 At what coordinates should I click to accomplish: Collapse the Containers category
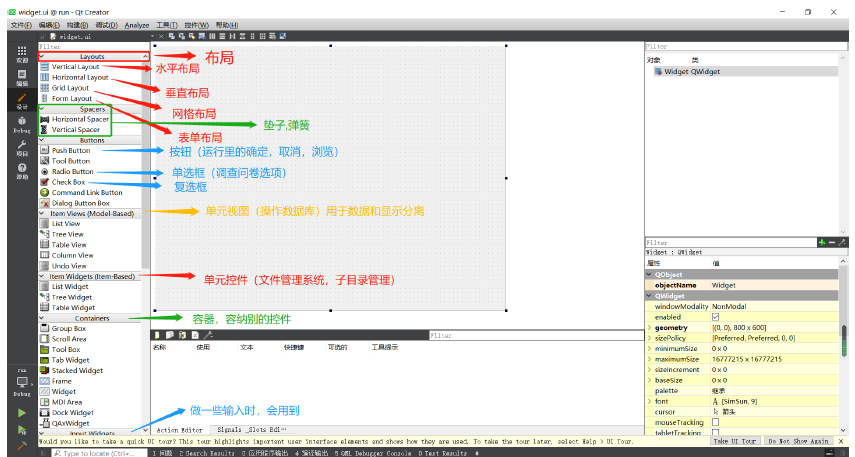42,318
